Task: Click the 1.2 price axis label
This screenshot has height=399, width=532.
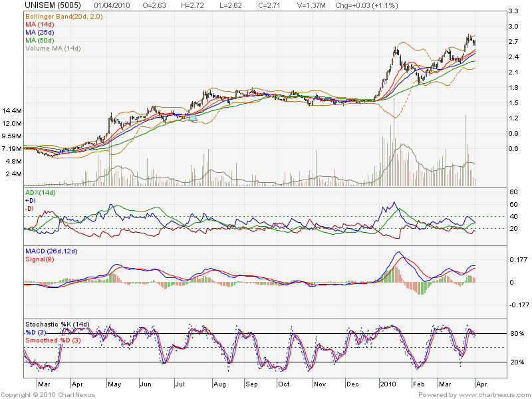Action: [513, 118]
